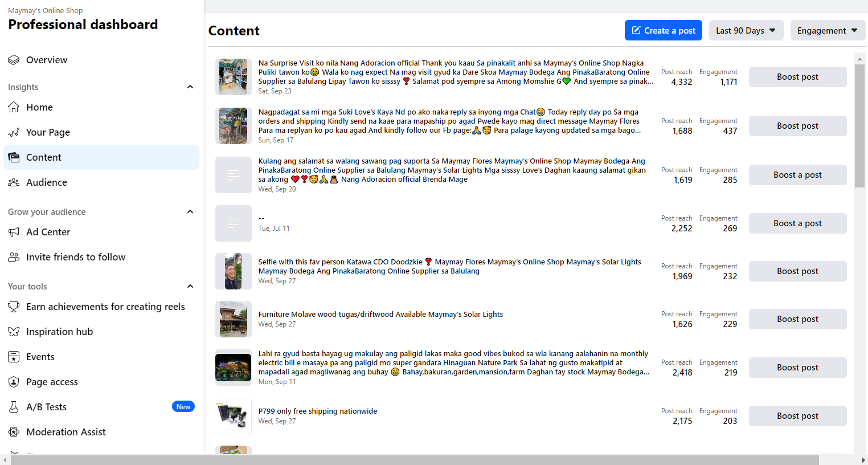
Task: Boost the P799 free shipping post
Action: pyautogui.click(x=797, y=416)
